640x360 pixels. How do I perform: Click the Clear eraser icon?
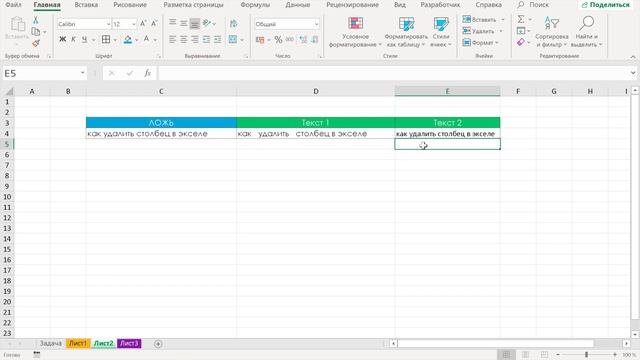tap(521, 42)
